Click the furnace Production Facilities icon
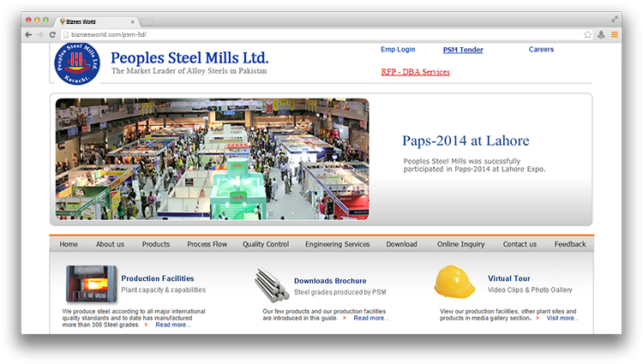Viewport: 643px width, 364px height. click(92, 283)
